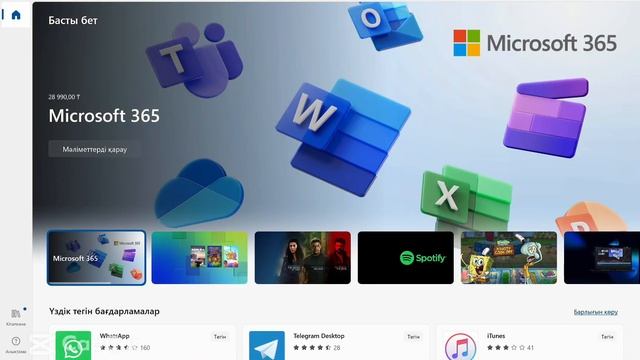The height and width of the screenshot is (360, 640).
Task: Click the iTunes star rating of 41
Action: pos(510,348)
